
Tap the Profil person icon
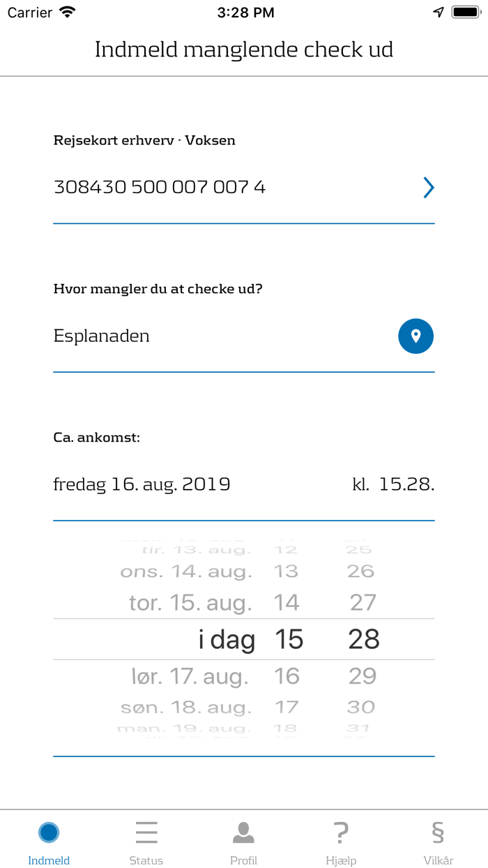(243, 832)
